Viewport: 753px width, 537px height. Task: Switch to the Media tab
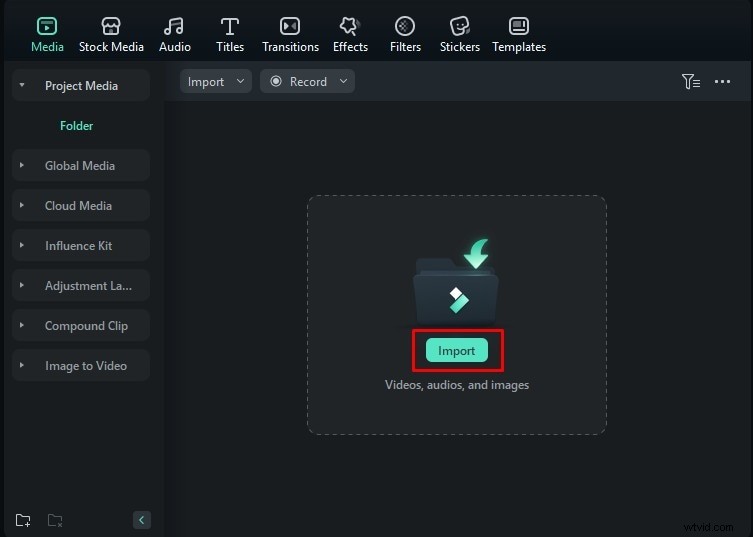47,33
